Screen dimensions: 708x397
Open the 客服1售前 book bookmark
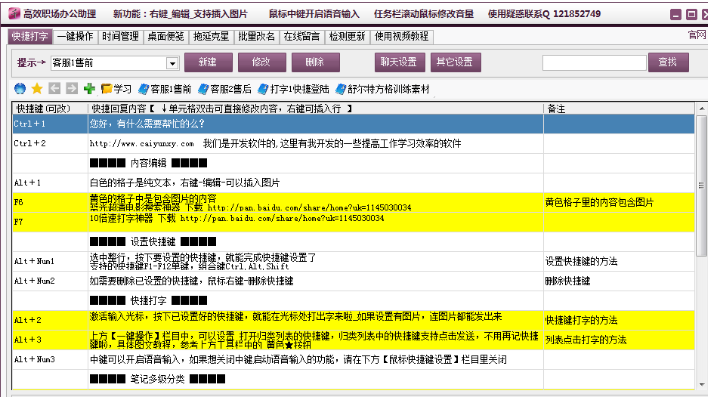[x=165, y=89]
